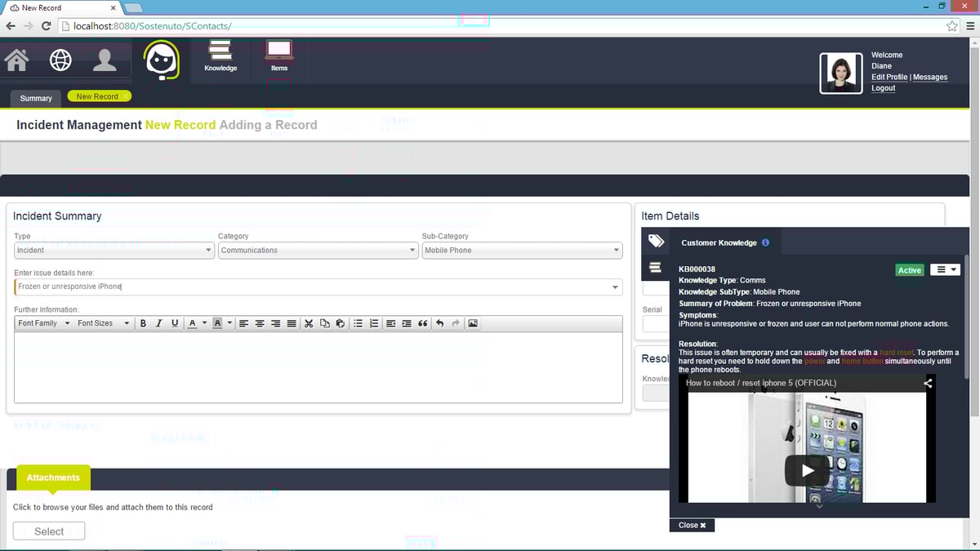Insert a blockquote using the quote icon

[x=422, y=323]
